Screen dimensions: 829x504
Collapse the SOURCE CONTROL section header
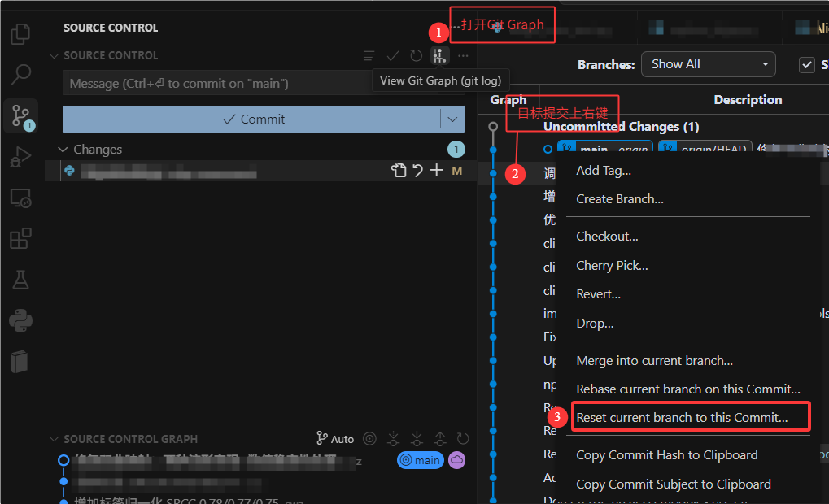point(54,55)
